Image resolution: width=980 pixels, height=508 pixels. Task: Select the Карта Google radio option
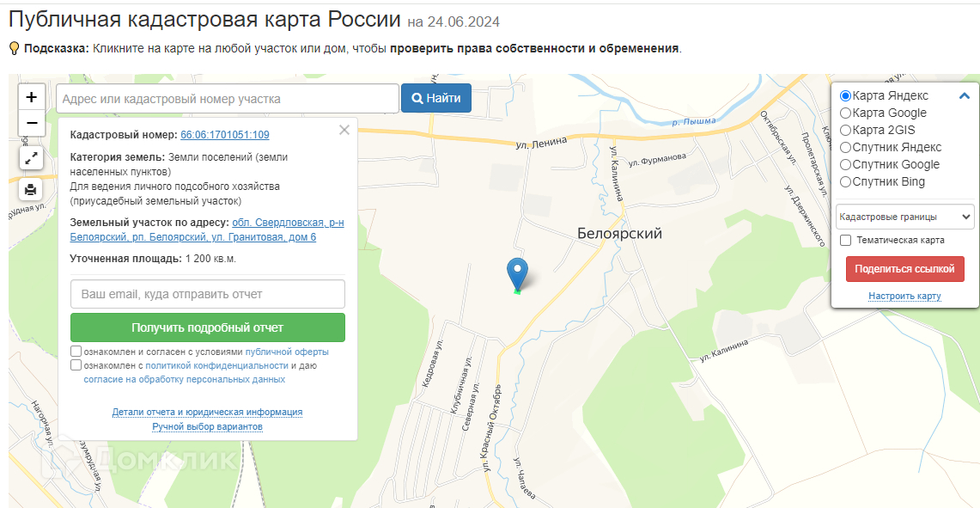(846, 113)
